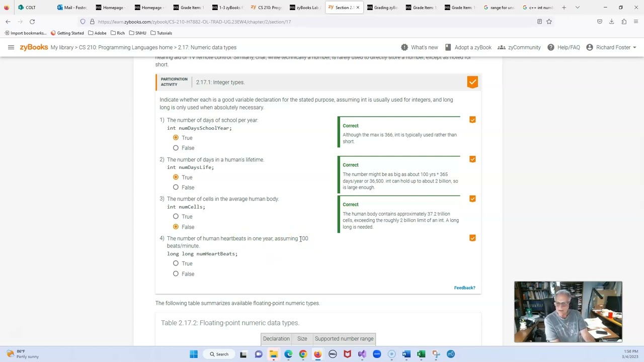
Task: Select True for numDaysSchoolYear question
Action: click(176, 138)
